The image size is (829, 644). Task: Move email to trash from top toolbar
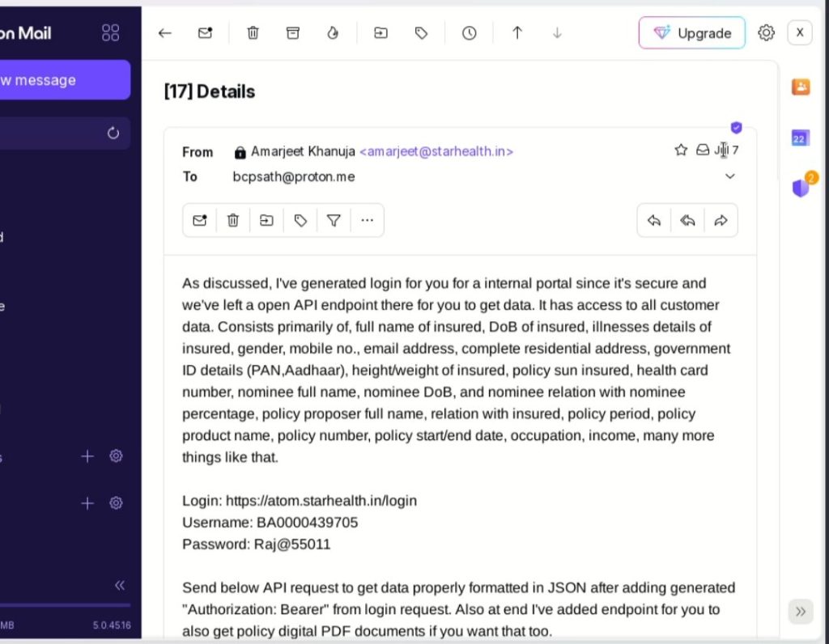click(253, 33)
